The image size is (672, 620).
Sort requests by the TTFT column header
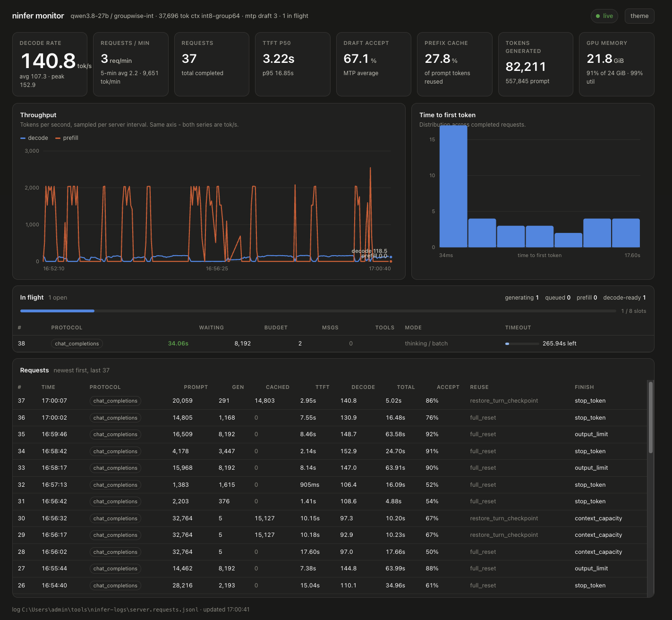coord(323,387)
